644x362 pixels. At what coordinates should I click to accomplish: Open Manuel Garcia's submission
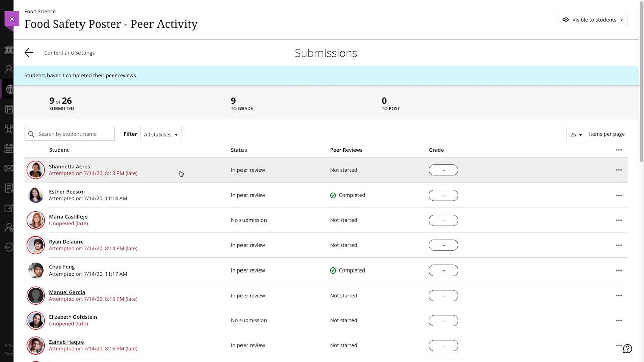(x=67, y=292)
